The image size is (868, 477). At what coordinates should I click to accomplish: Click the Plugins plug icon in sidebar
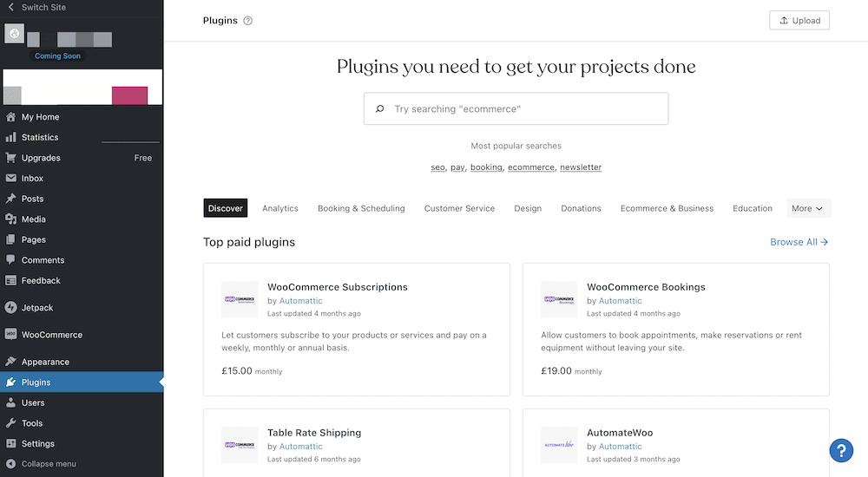tap(10, 382)
